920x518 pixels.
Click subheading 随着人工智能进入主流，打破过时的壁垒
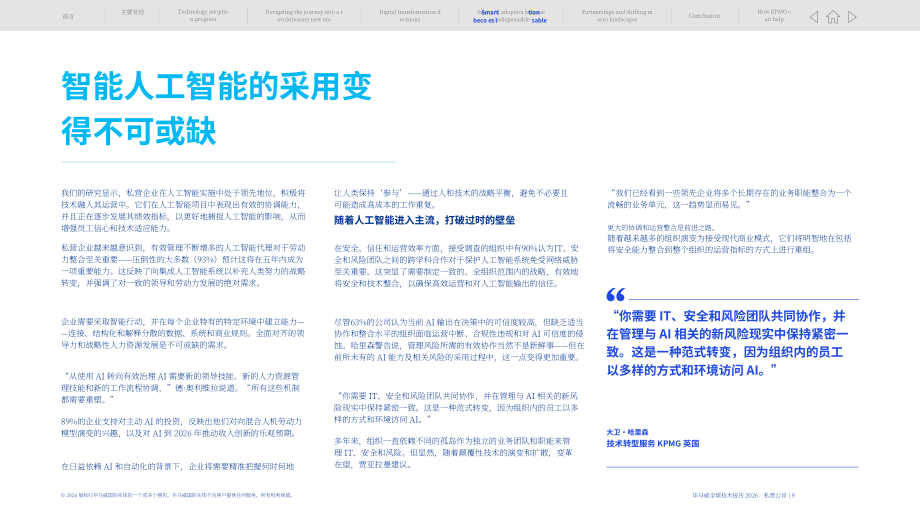424,220
